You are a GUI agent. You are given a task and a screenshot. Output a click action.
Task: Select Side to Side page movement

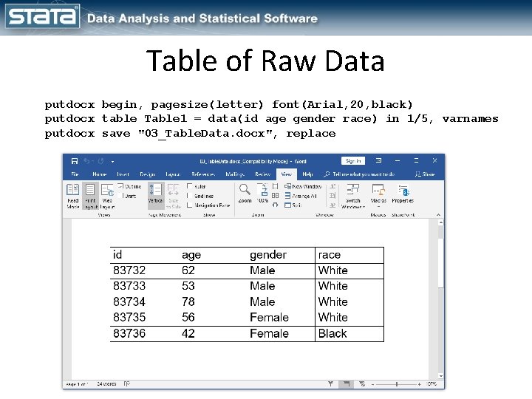click(174, 196)
